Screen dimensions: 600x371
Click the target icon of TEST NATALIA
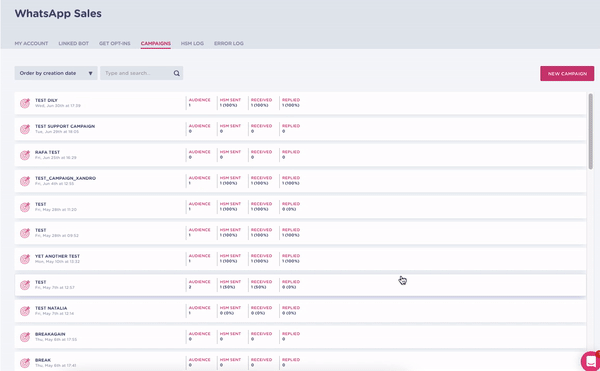[25, 311]
